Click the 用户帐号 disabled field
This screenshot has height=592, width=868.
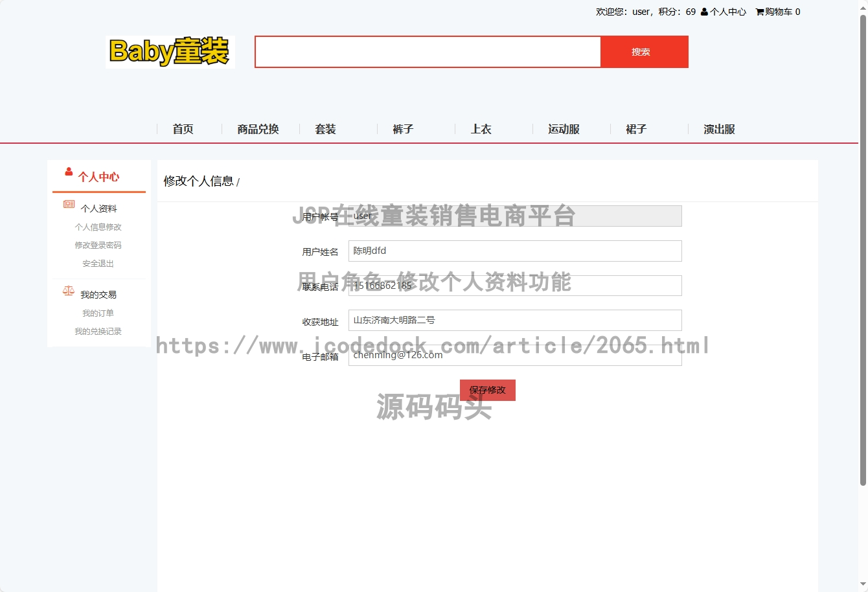click(515, 216)
